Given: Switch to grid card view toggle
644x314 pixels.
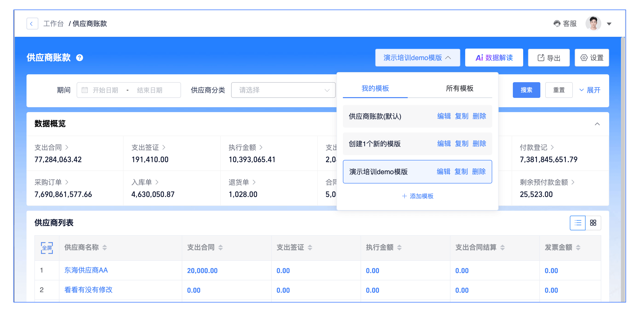Looking at the screenshot, I should (593, 223).
